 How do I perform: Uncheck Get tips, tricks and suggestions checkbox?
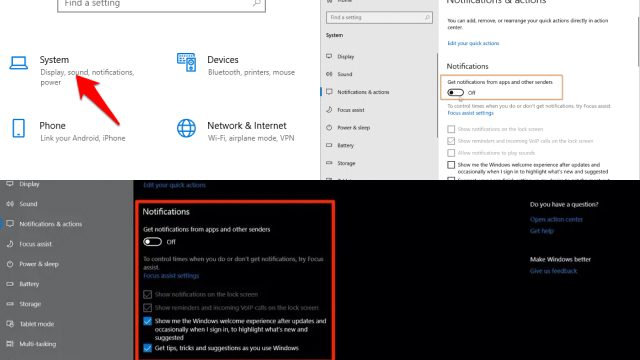coord(147,348)
